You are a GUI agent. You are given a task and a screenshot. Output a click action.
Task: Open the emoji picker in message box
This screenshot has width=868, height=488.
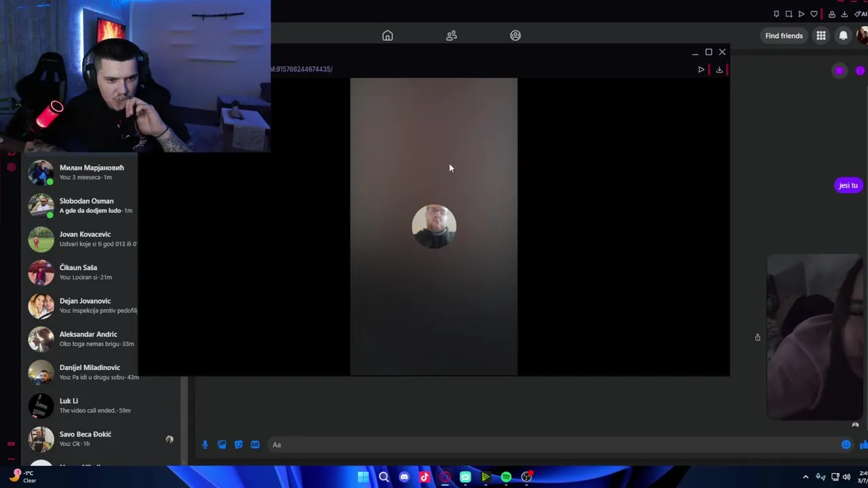pyautogui.click(x=846, y=445)
